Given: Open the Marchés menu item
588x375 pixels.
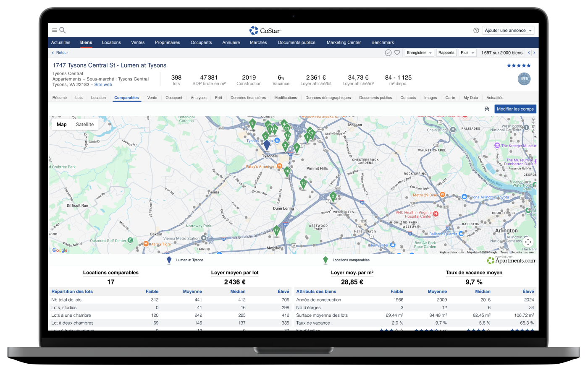Looking at the screenshot, I should pyautogui.click(x=258, y=42).
